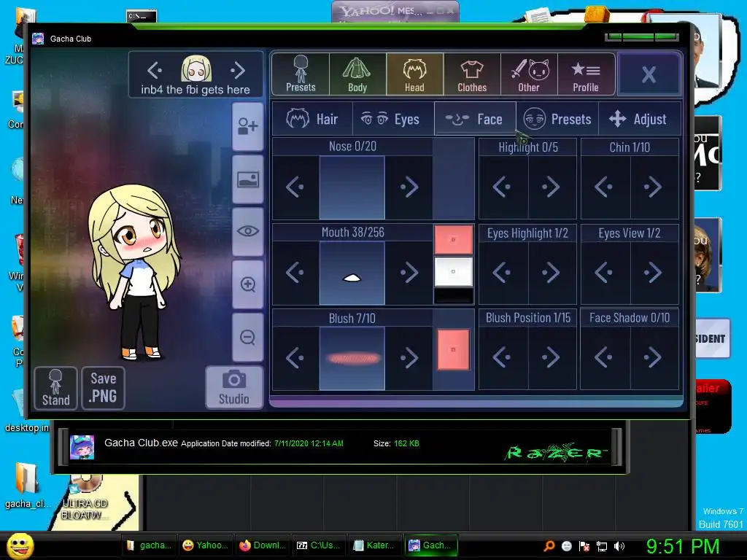The width and height of the screenshot is (747, 560).
Task: Switch to 7-Zip C:\Us taskbar item
Action: point(320,545)
